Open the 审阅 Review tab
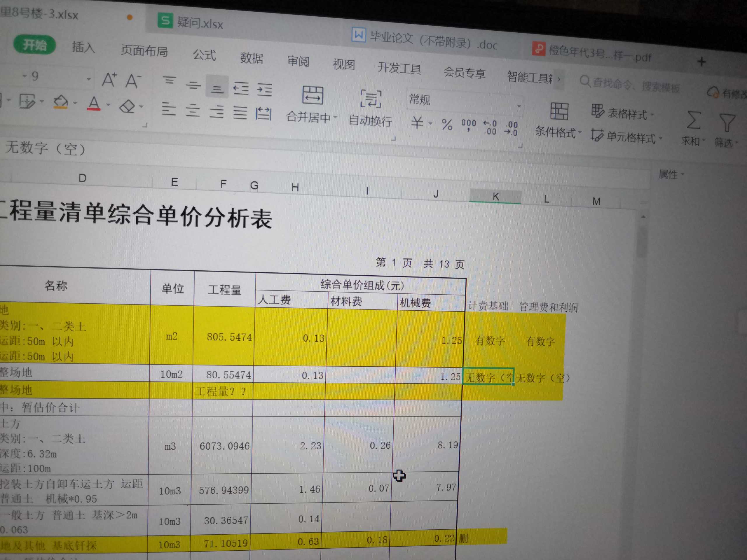Viewport: 747px width, 560px height. click(x=298, y=61)
